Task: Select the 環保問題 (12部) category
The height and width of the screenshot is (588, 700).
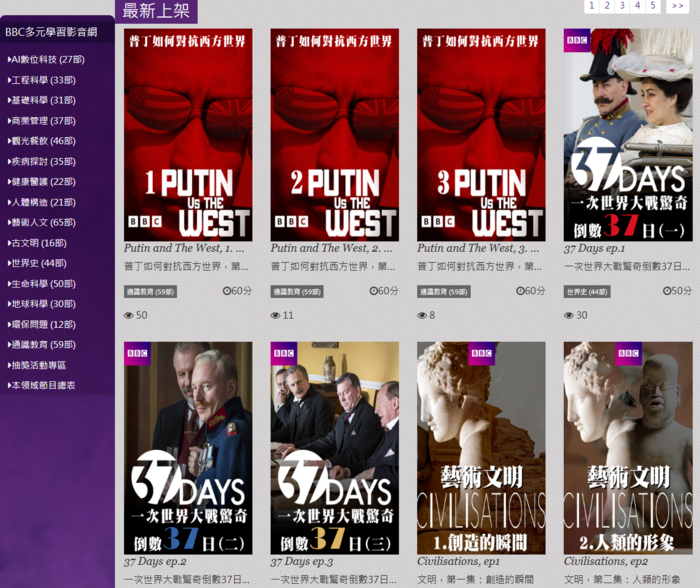Action: 42,324
